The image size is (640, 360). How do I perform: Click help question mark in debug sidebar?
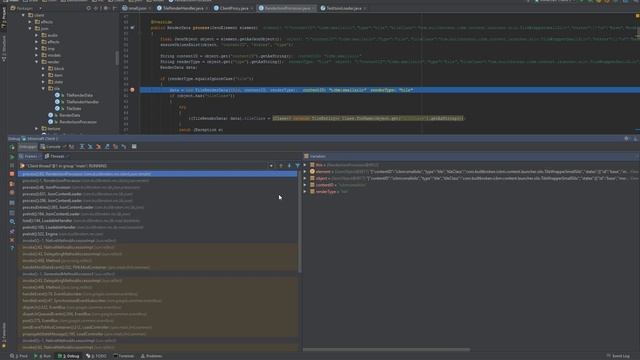(x=12, y=249)
